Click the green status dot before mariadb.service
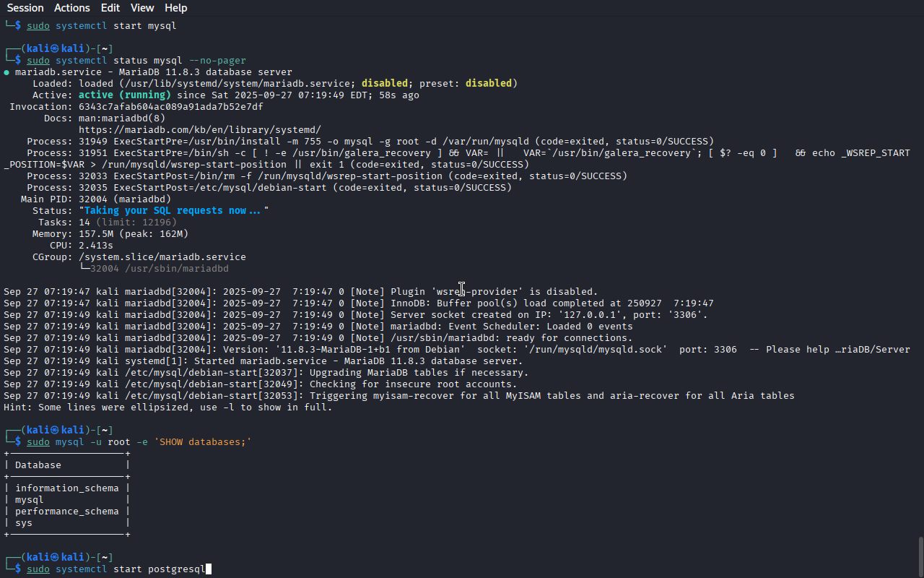The height and width of the screenshot is (578, 924). pyautogui.click(x=6, y=72)
